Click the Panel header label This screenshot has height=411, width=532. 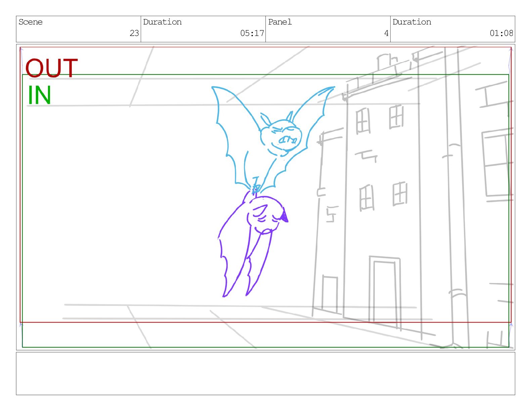pos(280,22)
